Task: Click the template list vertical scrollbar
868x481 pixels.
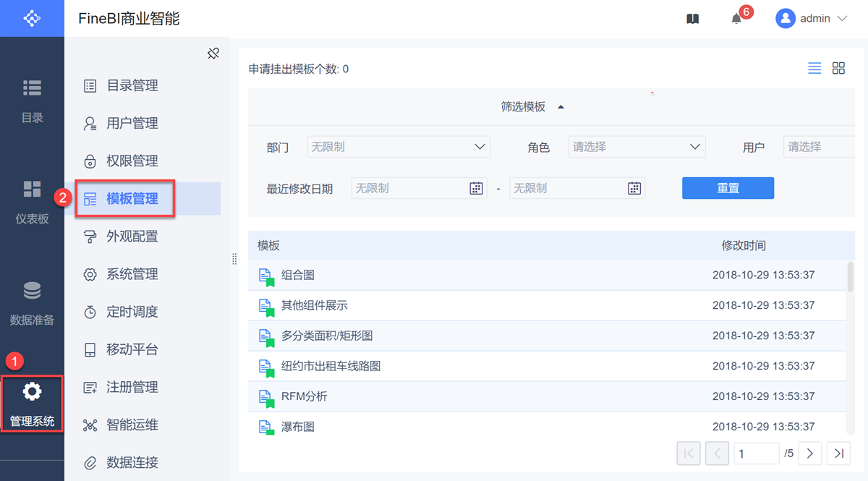Action: click(850, 276)
